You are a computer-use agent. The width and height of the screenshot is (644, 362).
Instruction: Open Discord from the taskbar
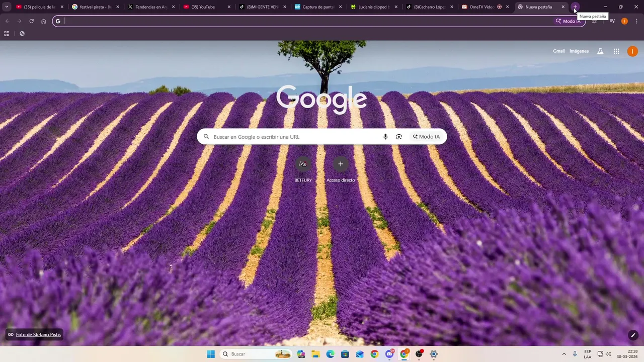(389, 354)
